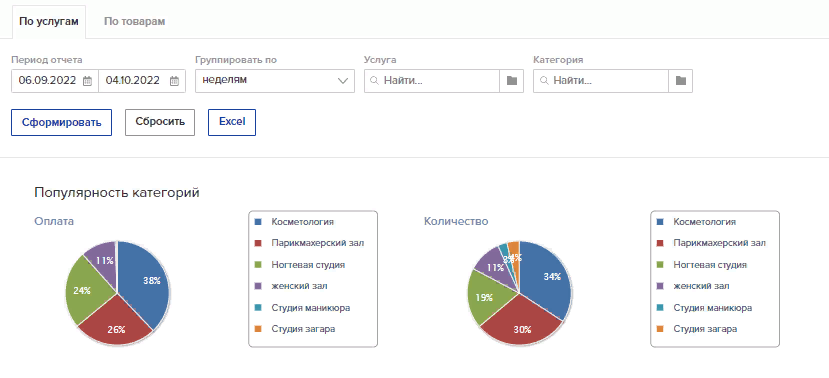Toggle Студия загара in Количество legend

(x=698, y=329)
